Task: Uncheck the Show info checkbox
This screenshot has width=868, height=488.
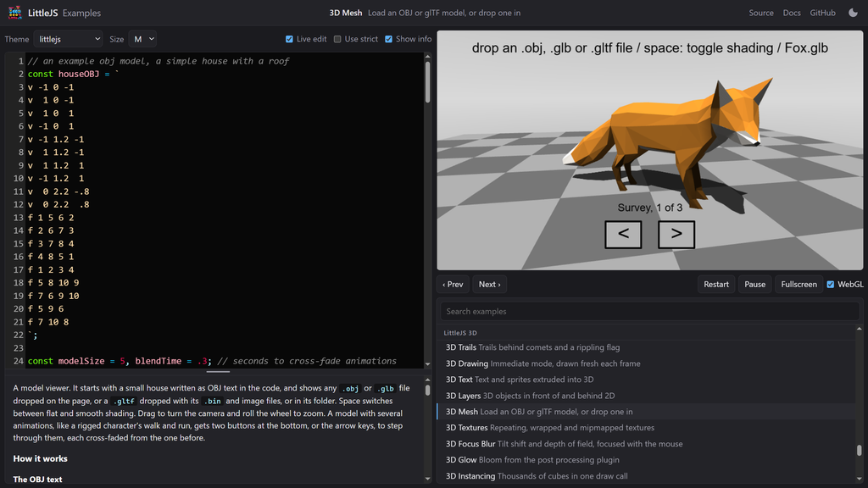Action: click(x=388, y=39)
